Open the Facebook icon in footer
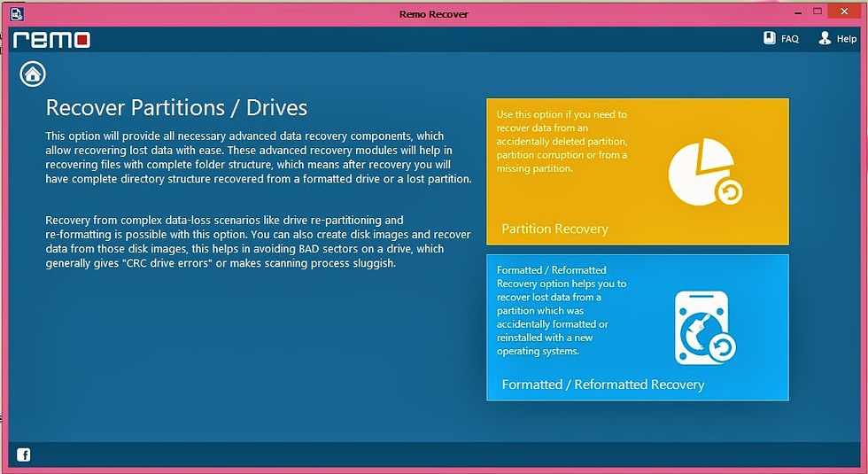The width and height of the screenshot is (868, 474). click(23, 455)
